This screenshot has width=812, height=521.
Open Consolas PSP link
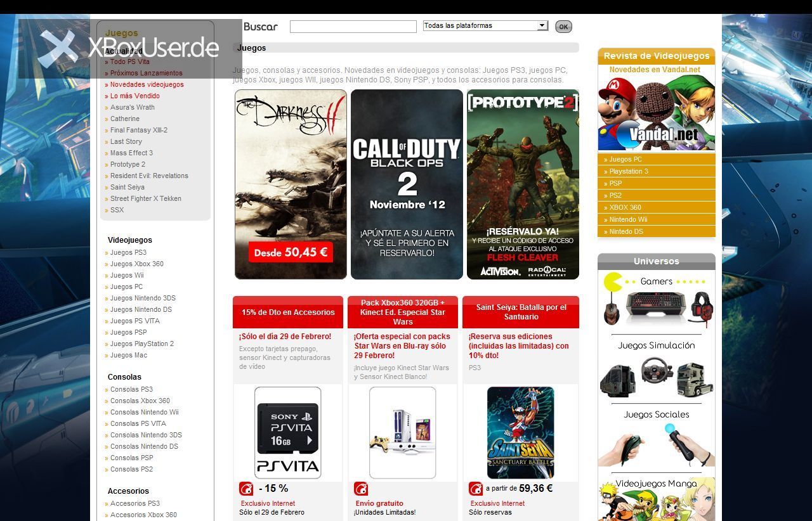131,458
